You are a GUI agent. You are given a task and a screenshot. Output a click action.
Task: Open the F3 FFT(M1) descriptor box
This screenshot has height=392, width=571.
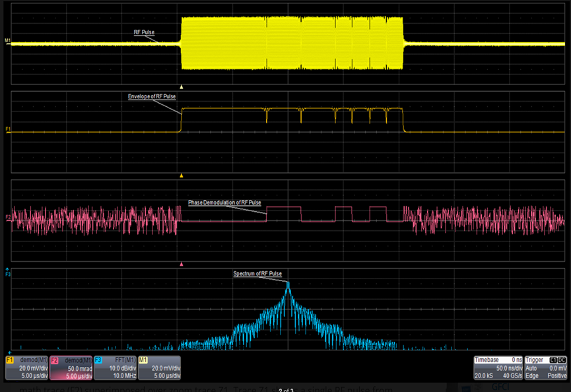[x=115, y=368]
